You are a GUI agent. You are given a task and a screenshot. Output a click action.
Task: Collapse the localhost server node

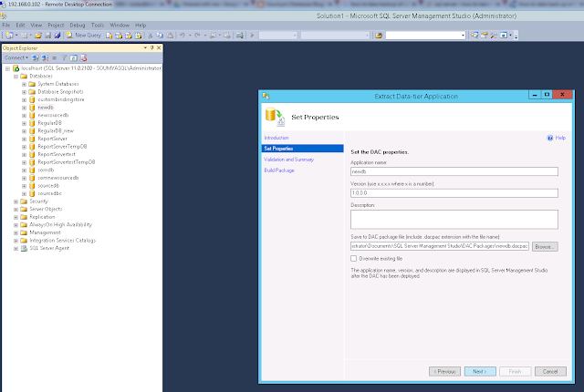coord(7,68)
